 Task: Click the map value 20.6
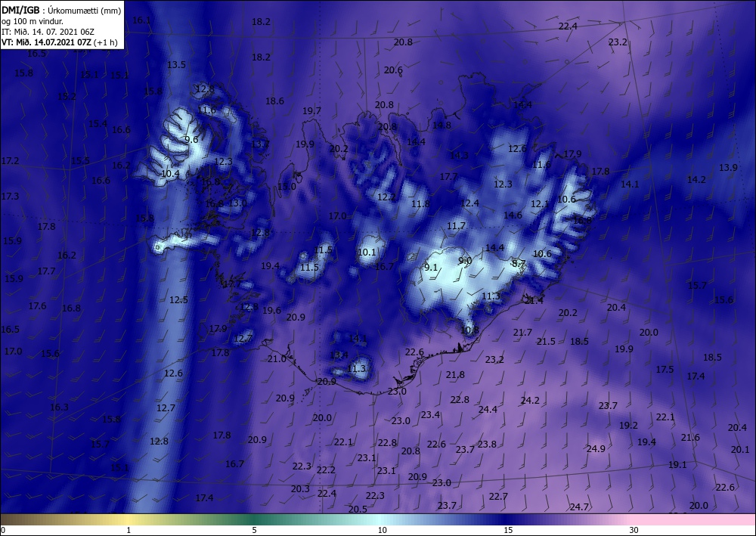pos(393,70)
